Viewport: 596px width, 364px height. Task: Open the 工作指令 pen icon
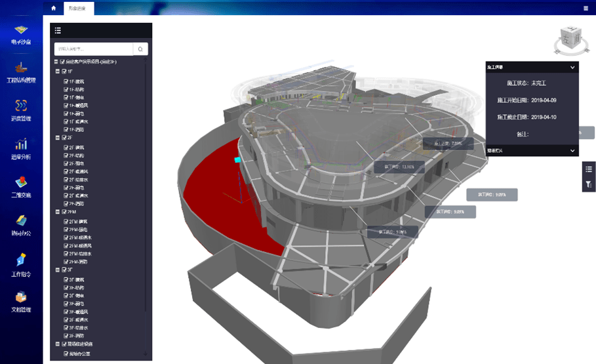click(22, 262)
